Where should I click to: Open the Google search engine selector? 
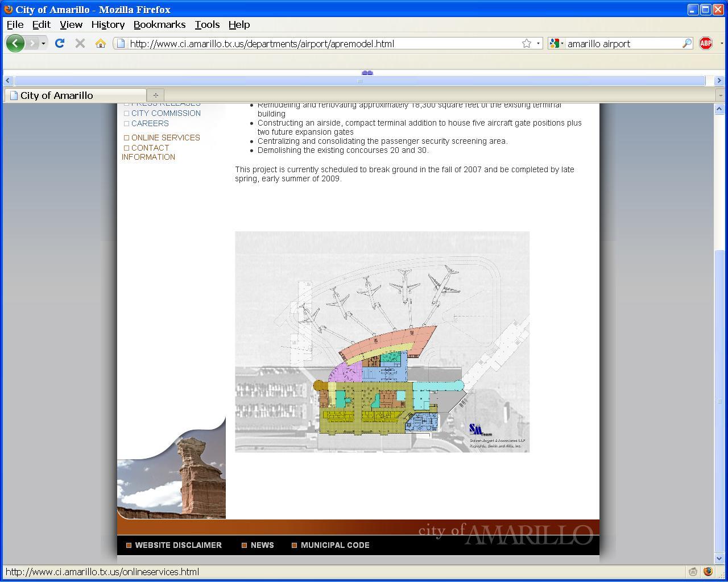point(557,44)
